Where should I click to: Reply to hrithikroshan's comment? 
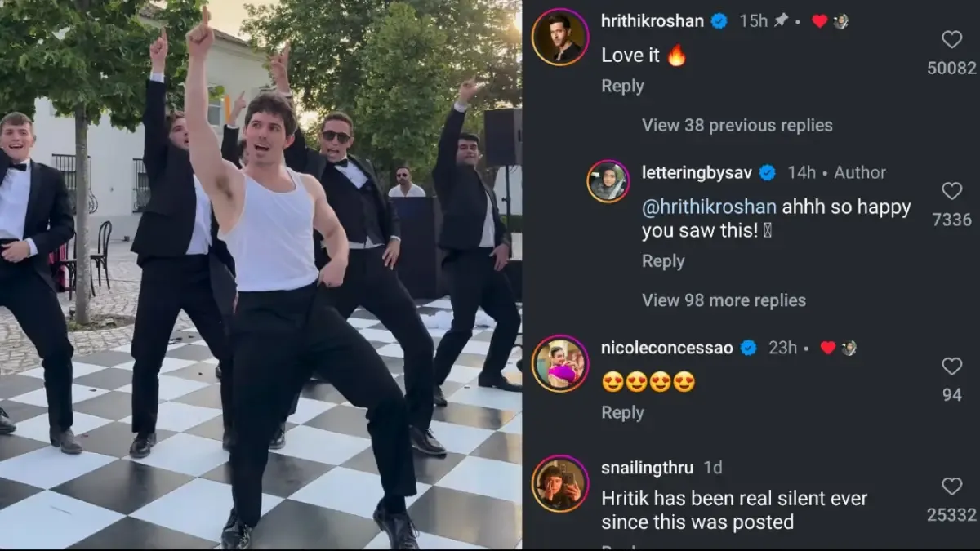pyautogui.click(x=622, y=86)
